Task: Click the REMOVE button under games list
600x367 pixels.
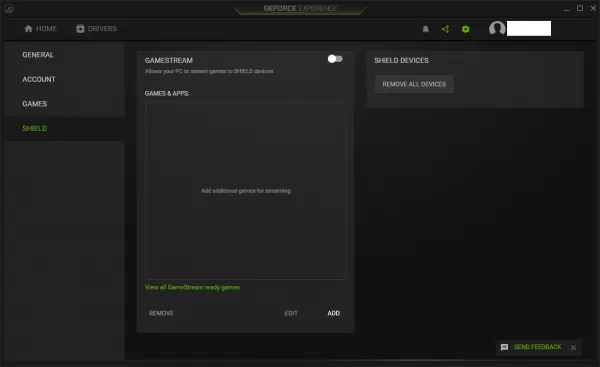Action: 161,313
